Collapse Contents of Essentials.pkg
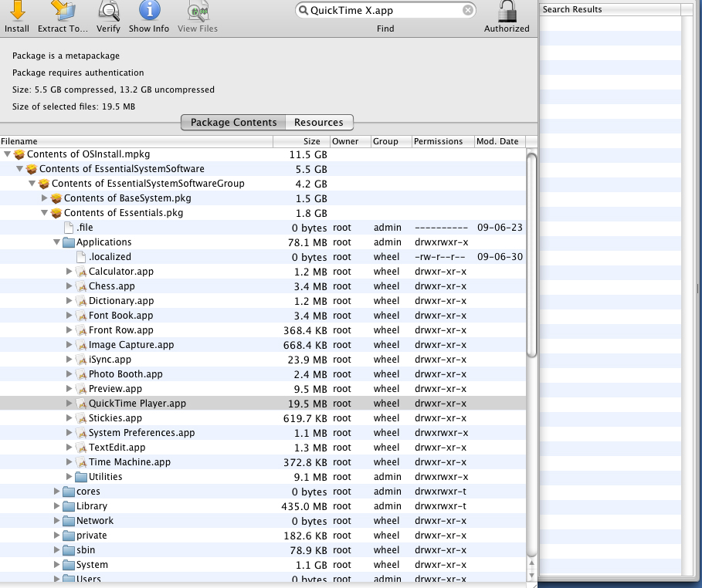 (44, 213)
